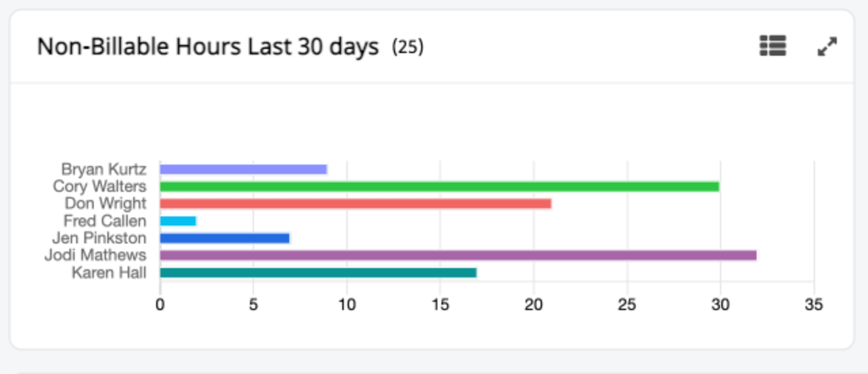
Task: Select Cory Walters' green bar
Action: click(x=439, y=186)
